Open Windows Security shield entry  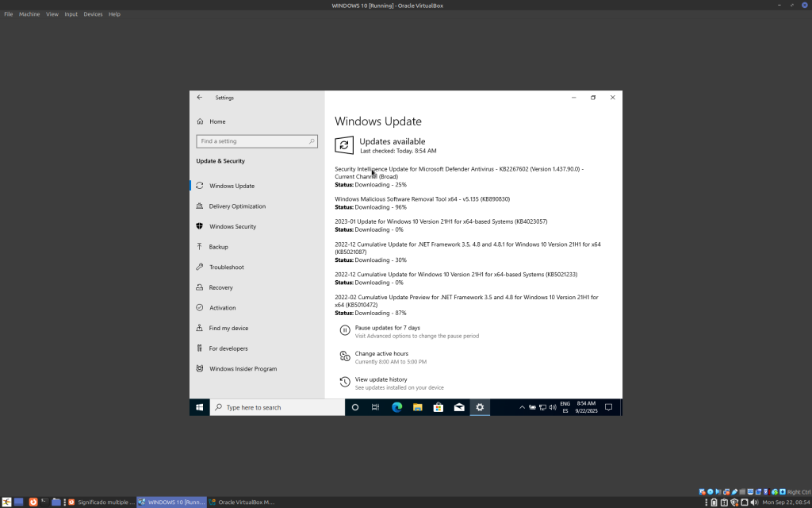[x=232, y=226]
